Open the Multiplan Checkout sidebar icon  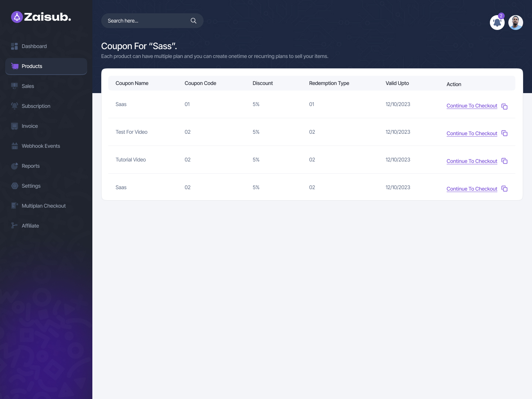(x=14, y=206)
